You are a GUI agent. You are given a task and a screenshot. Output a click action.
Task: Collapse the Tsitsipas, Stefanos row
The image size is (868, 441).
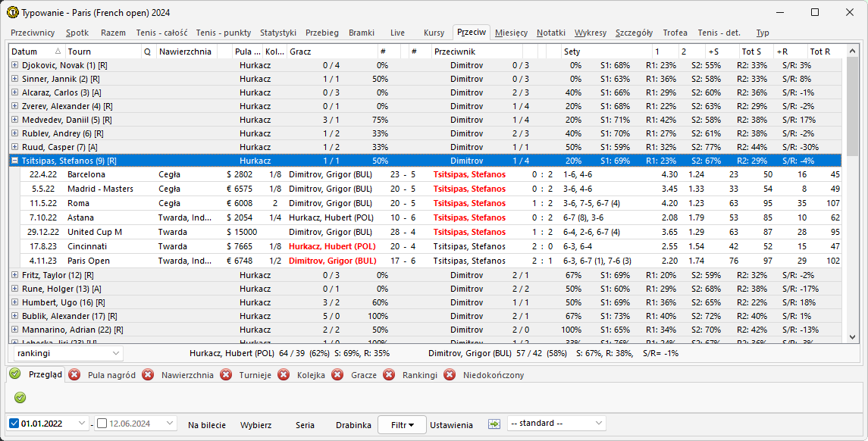tap(15, 161)
